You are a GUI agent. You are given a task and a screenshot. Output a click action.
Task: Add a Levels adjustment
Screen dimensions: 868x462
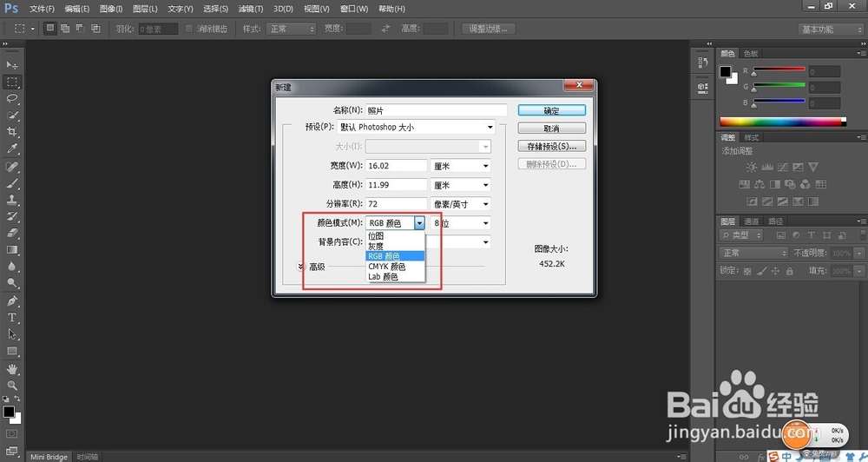pyautogui.click(x=766, y=167)
